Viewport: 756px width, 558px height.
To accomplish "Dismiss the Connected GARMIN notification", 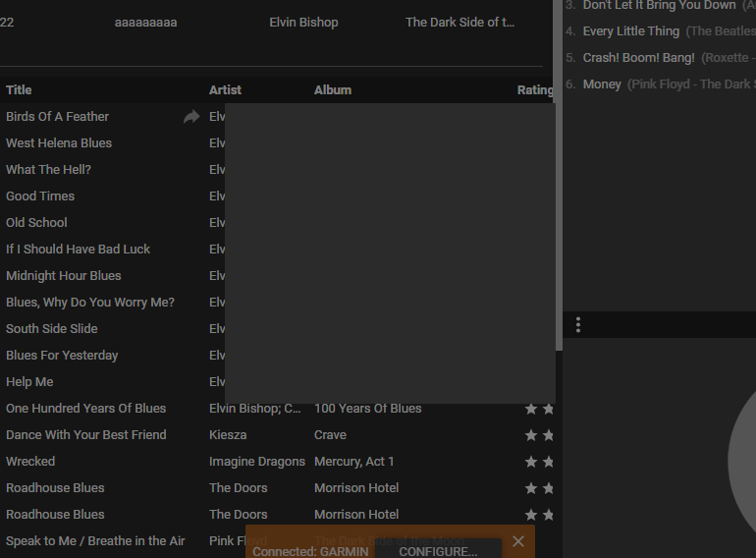I will (x=518, y=541).
